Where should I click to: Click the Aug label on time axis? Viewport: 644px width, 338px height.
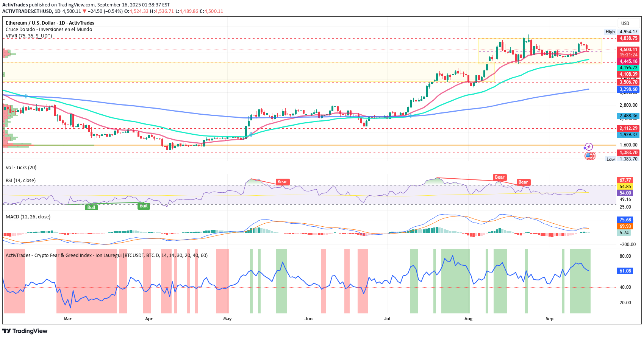(468, 319)
